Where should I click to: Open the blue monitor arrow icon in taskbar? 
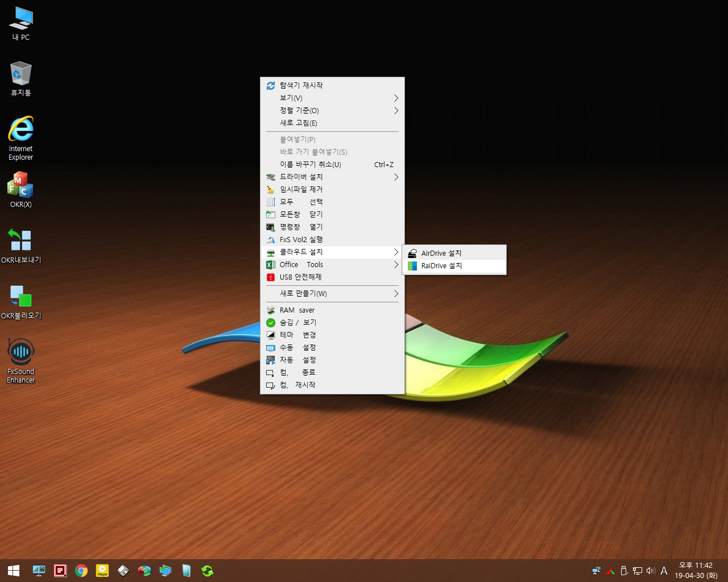coord(166,571)
